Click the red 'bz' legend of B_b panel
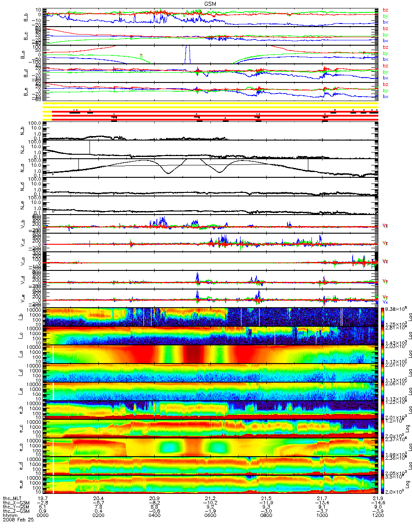This screenshot has height=532, width=412. coord(385,10)
